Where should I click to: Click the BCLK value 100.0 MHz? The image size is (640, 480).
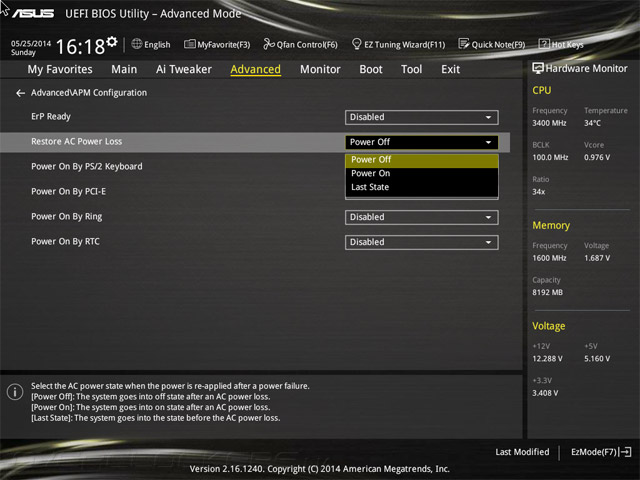(550, 157)
